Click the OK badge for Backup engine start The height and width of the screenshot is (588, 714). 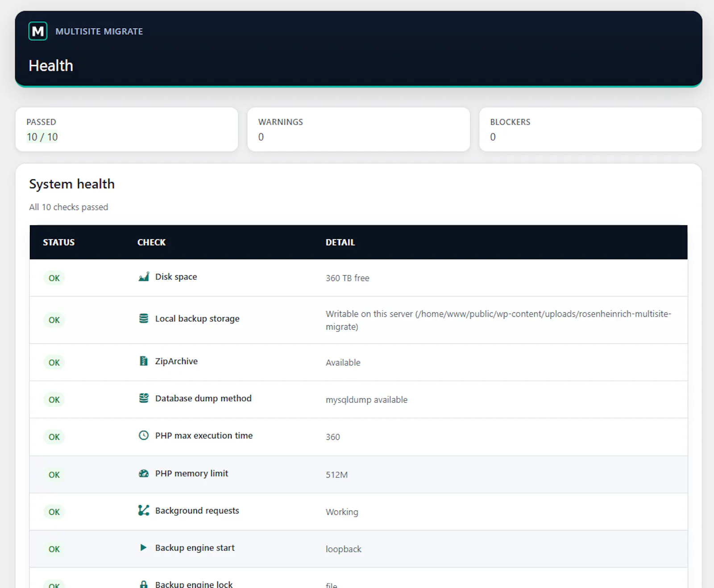(54, 549)
